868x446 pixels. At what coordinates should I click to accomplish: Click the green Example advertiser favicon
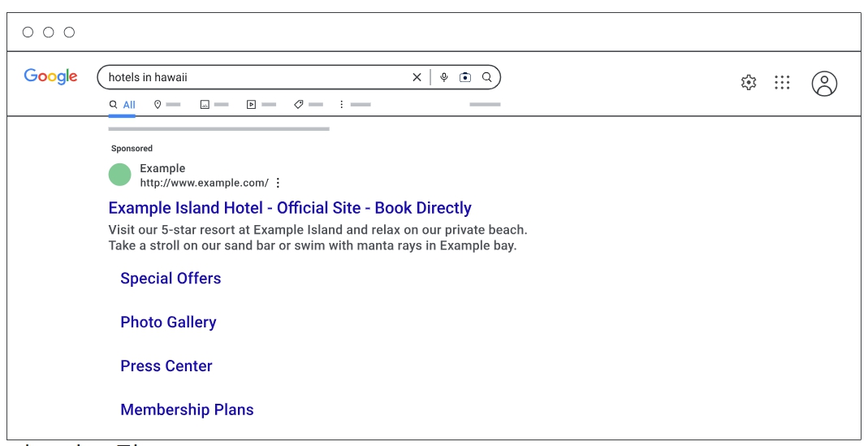[x=119, y=175]
